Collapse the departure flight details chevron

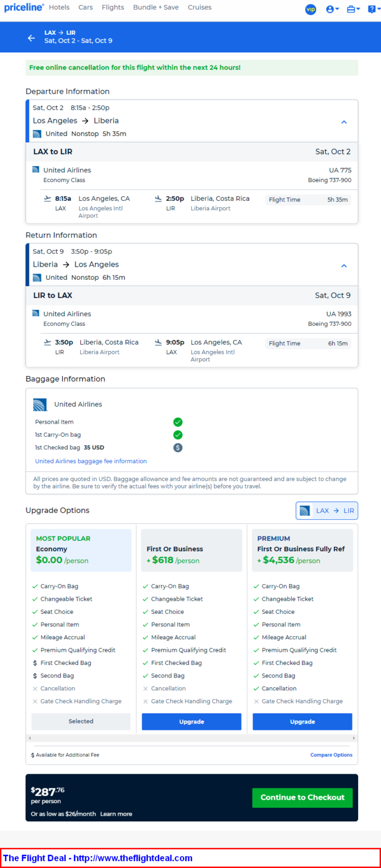pos(344,122)
